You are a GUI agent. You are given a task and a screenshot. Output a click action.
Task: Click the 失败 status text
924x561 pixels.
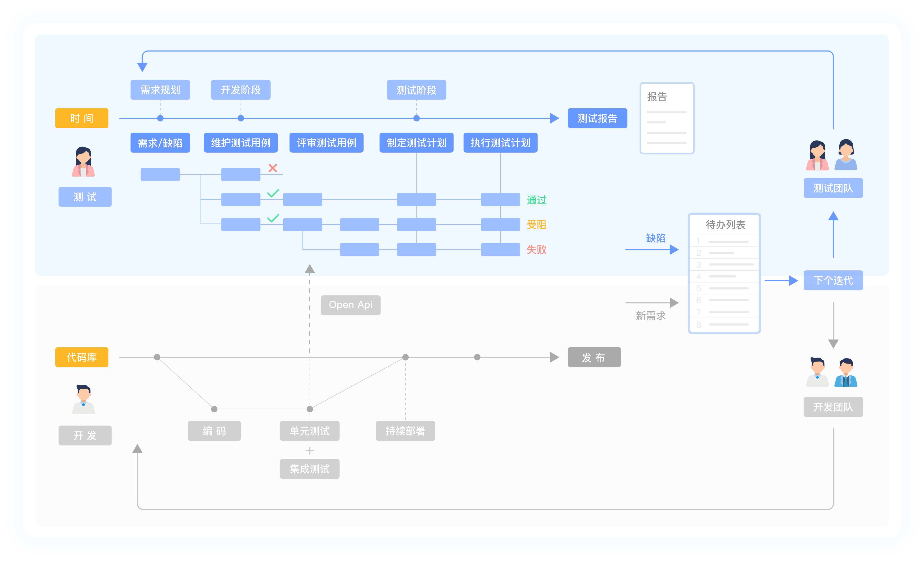[536, 249]
